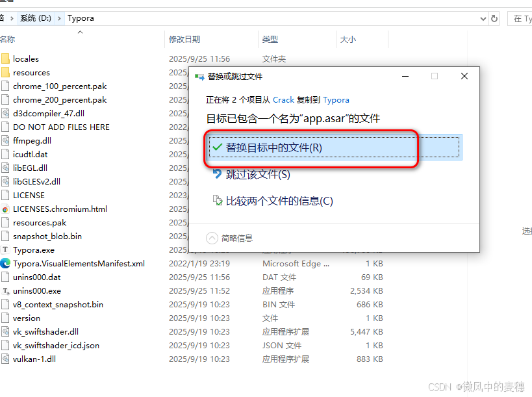532x397 pixels.
Task: Select vk_swiftshader_icd.json file icon
Action: click(x=5, y=345)
